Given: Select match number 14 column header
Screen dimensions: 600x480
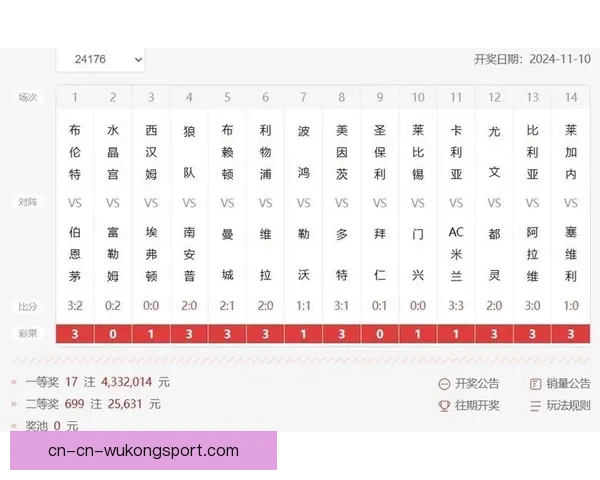Looking at the screenshot, I should (571, 97).
